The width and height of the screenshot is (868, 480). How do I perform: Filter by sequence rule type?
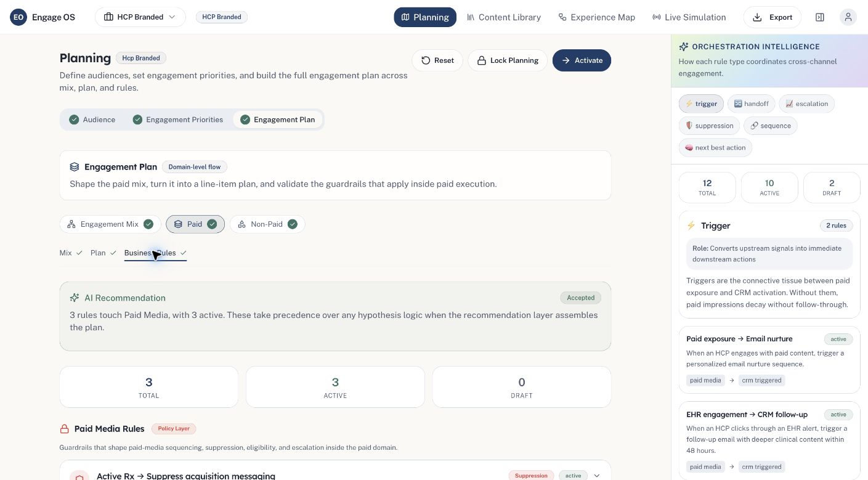tap(770, 126)
